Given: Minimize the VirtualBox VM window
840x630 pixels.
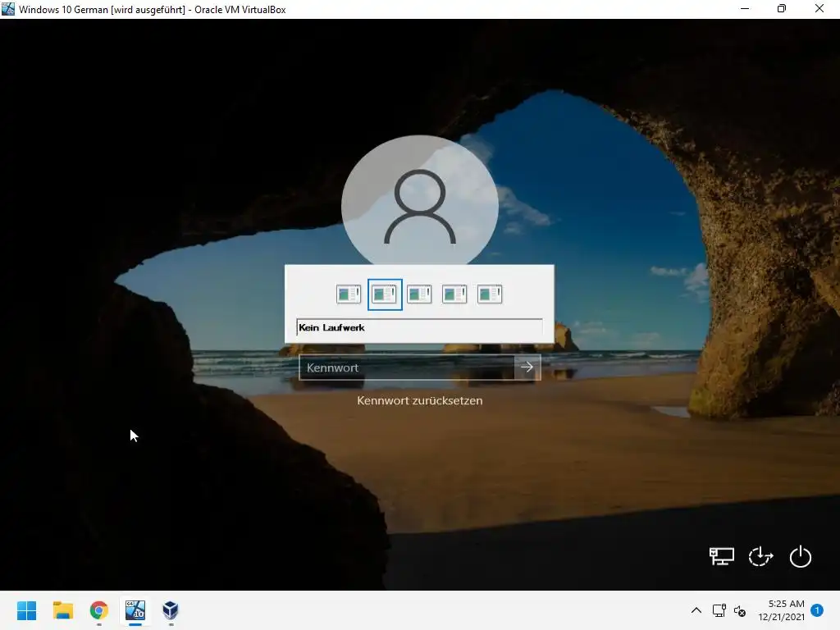Looking at the screenshot, I should (745, 9).
